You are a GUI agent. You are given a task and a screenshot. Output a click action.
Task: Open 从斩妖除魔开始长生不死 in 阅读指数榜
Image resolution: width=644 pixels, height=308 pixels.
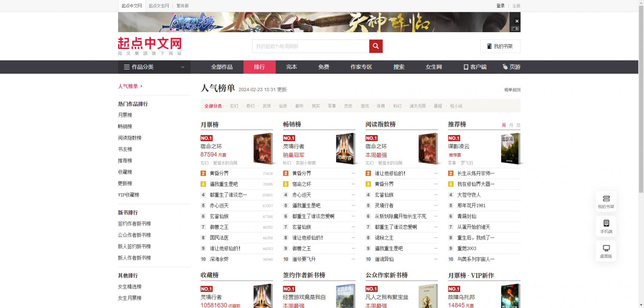[x=401, y=216]
